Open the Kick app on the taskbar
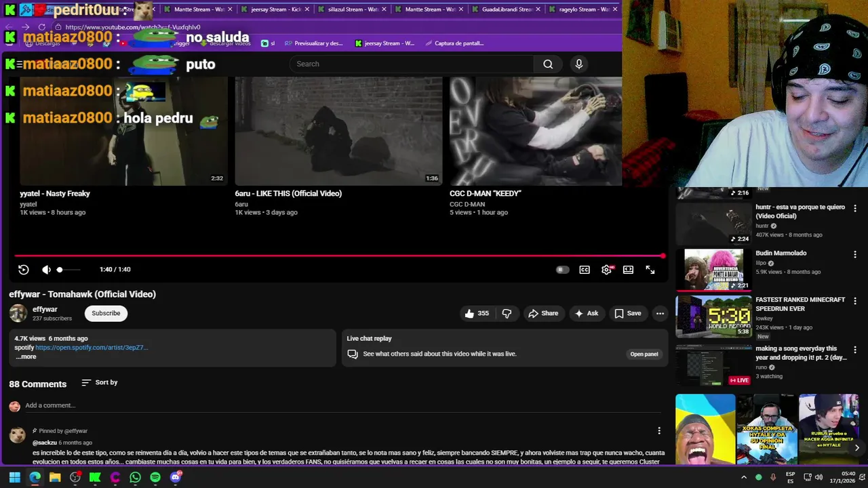 coord(95,477)
